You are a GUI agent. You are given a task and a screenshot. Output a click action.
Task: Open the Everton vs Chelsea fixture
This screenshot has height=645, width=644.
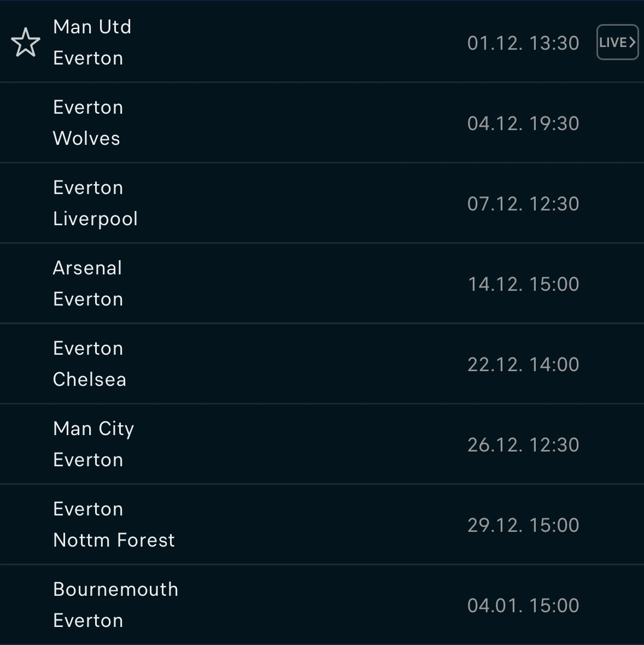pyautogui.click(x=273, y=364)
